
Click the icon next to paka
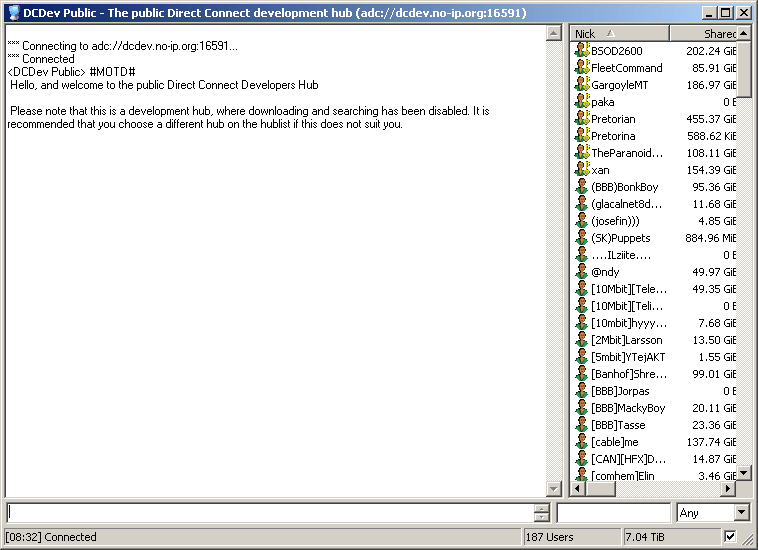[582, 101]
